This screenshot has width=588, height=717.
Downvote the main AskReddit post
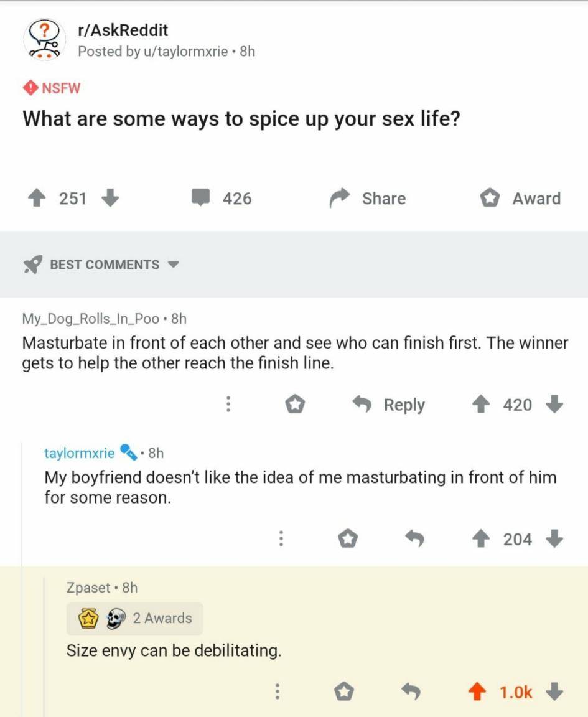(109, 199)
